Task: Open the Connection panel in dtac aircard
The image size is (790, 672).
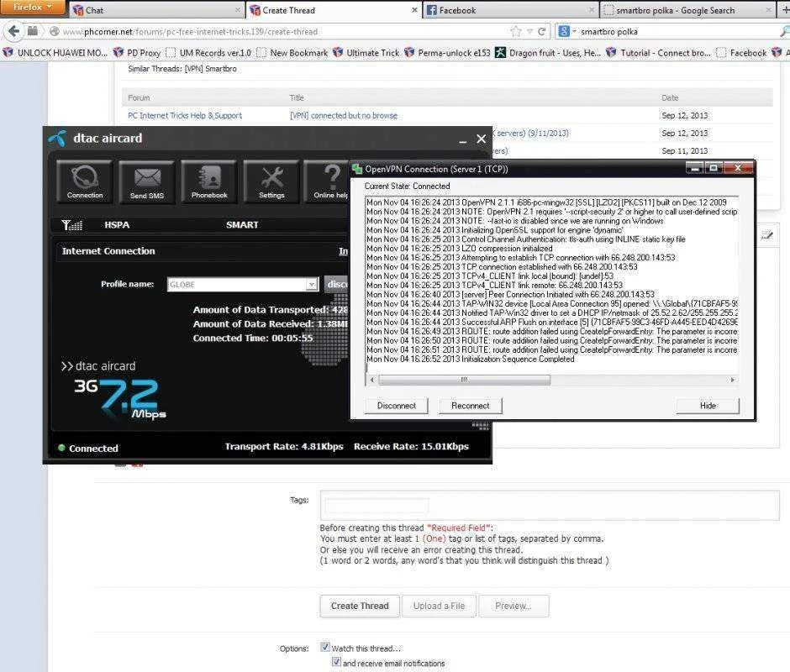Action: [x=84, y=181]
